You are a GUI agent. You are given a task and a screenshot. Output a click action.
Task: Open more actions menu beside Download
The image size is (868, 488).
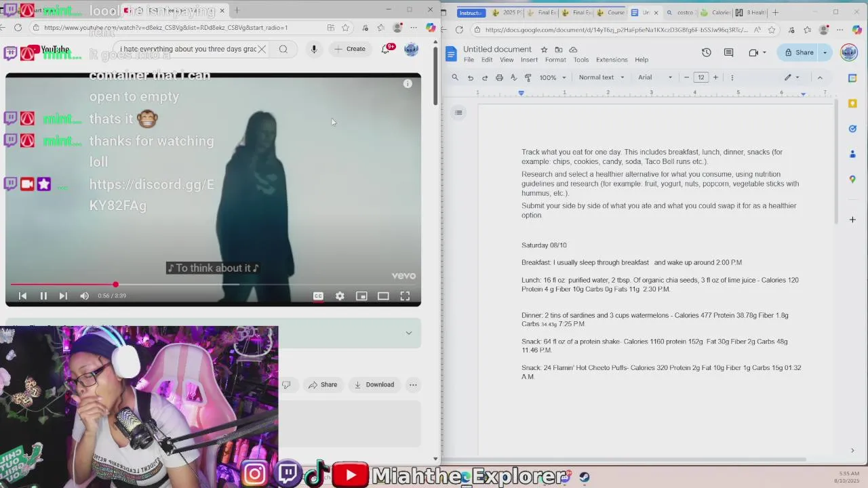[413, 385]
